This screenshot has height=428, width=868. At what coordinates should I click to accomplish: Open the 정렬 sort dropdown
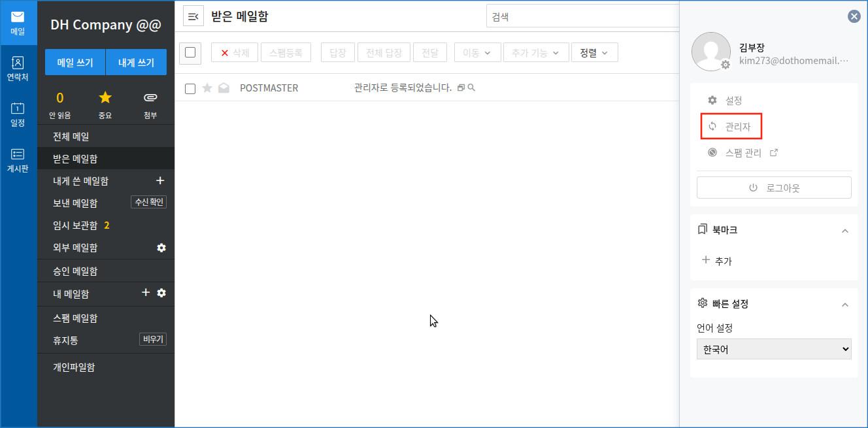[594, 53]
